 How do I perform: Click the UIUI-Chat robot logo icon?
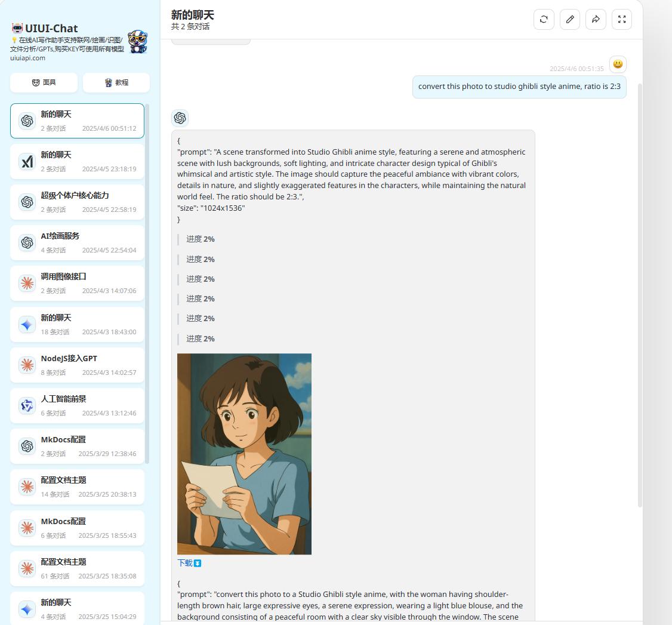pos(17,28)
